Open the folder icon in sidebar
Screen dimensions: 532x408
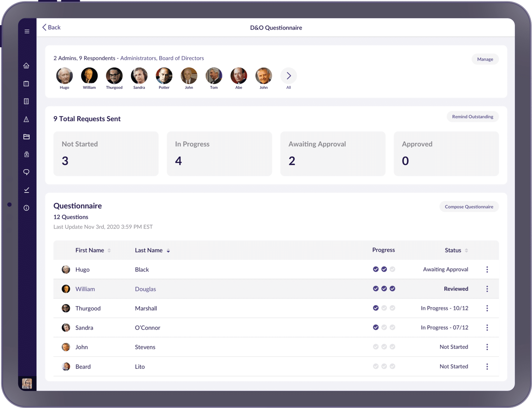(x=26, y=137)
